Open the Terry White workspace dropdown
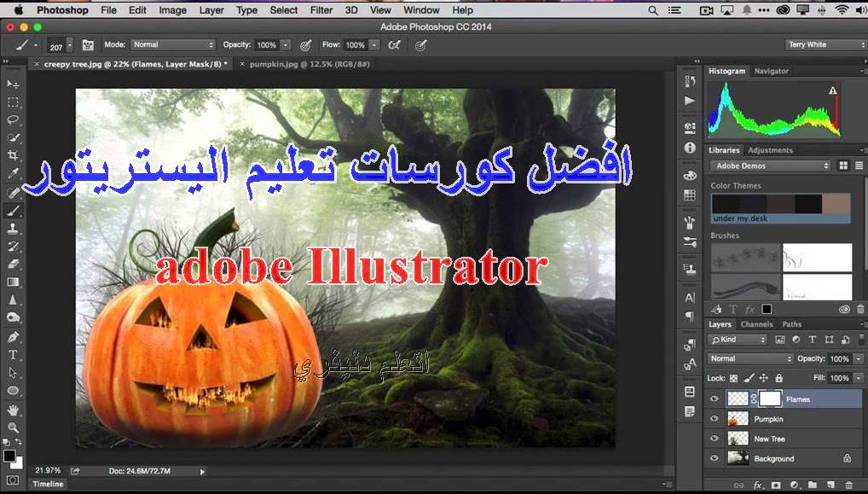This screenshot has height=494, width=868. (825, 44)
